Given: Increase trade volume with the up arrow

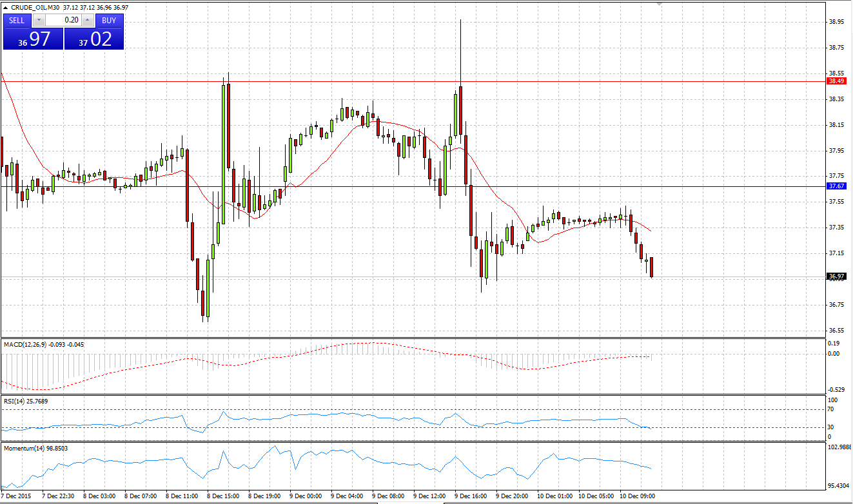Looking at the screenshot, I should pos(87,20).
